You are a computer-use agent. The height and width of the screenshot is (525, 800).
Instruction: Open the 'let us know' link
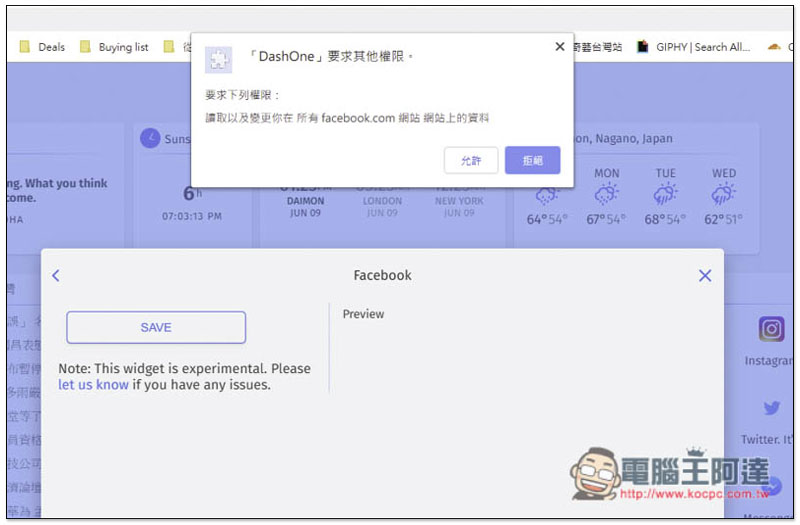(x=93, y=385)
